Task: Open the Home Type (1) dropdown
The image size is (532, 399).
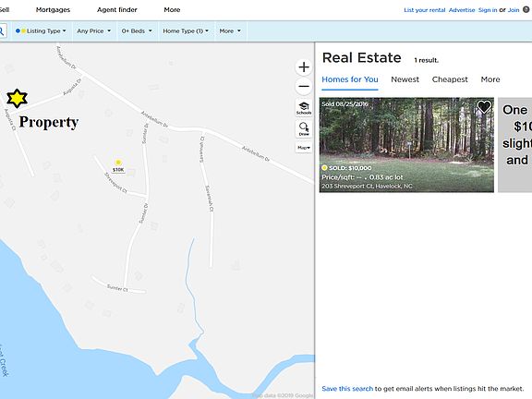Action: pos(186,30)
